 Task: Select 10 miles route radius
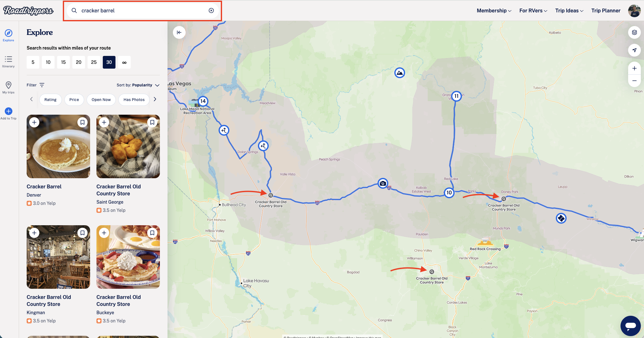tap(48, 62)
